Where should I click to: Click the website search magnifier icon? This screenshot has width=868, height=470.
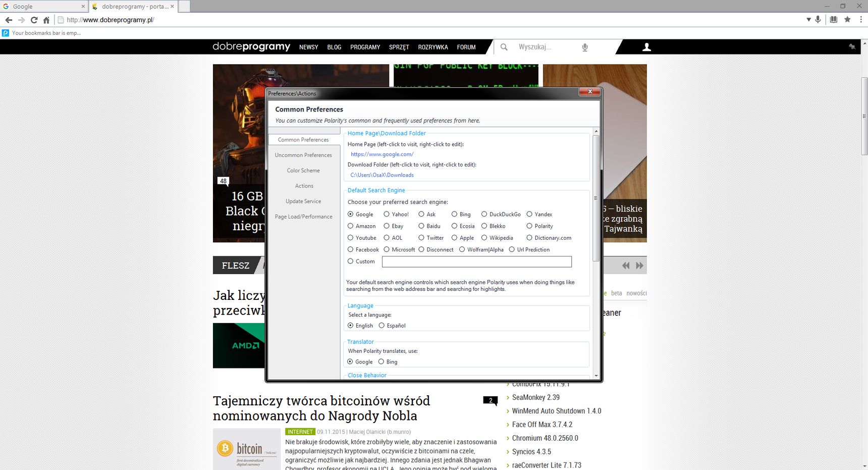pos(504,47)
